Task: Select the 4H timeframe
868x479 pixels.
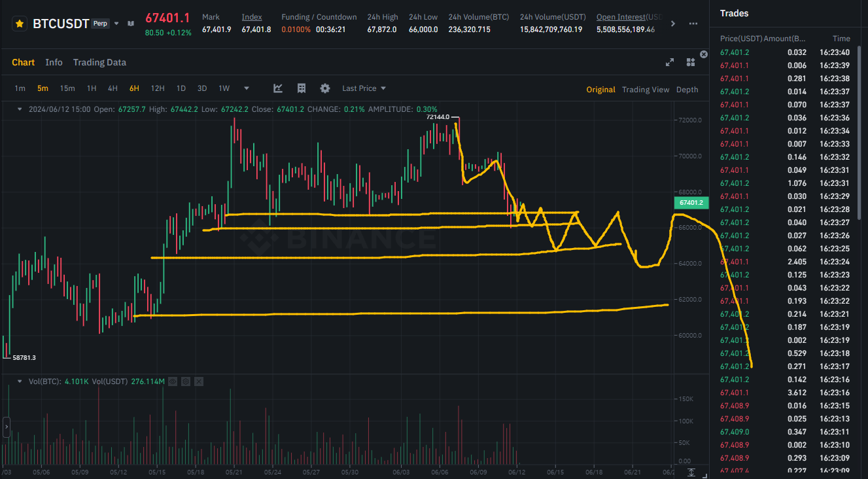Action: (x=113, y=88)
